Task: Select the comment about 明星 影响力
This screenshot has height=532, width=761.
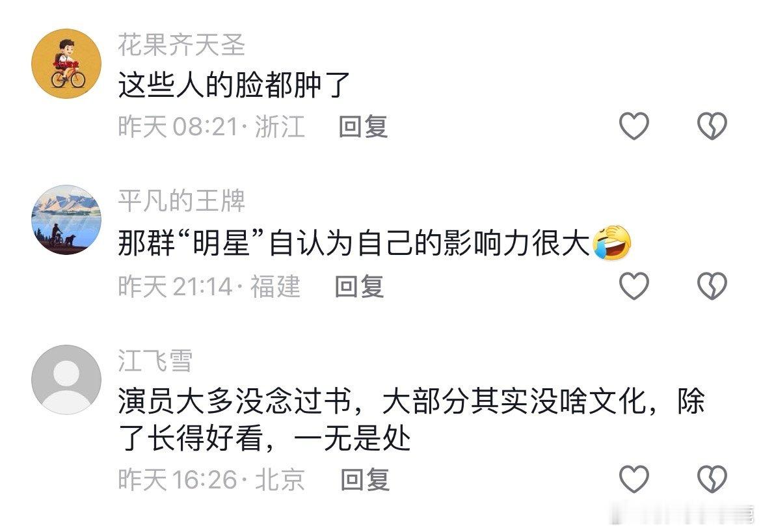Action: tap(375, 243)
